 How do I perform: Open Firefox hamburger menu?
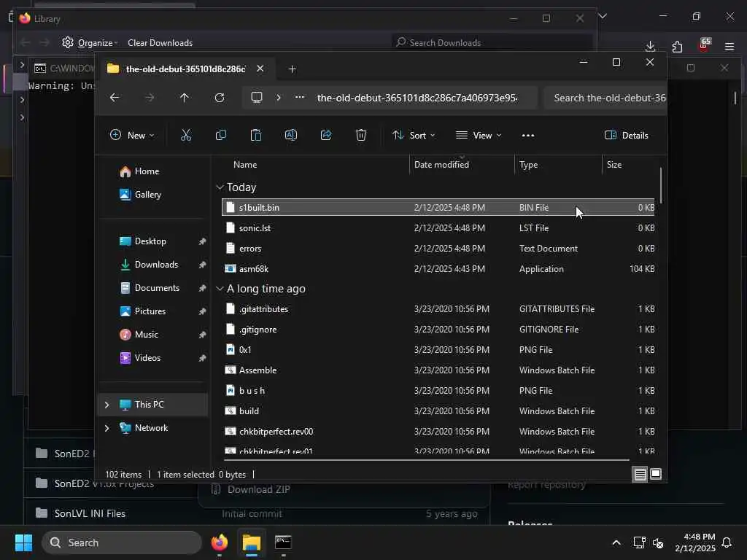(729, 46)
